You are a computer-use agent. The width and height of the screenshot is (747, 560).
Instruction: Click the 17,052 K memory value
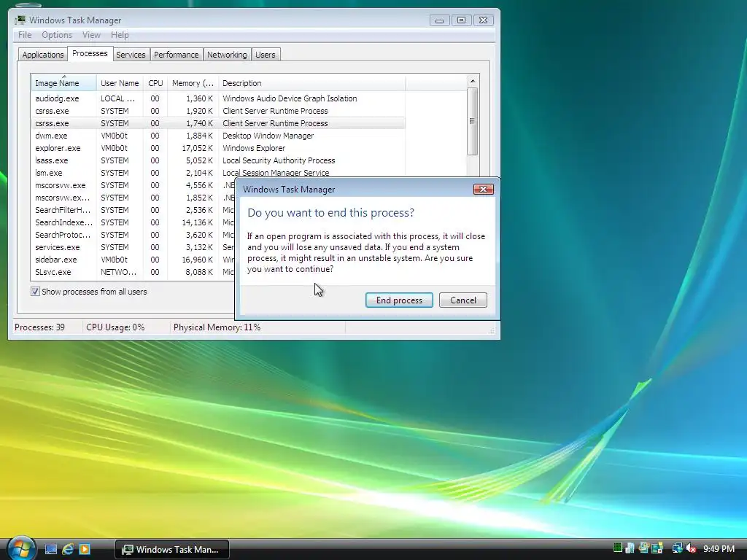click(x=197, y=148)
